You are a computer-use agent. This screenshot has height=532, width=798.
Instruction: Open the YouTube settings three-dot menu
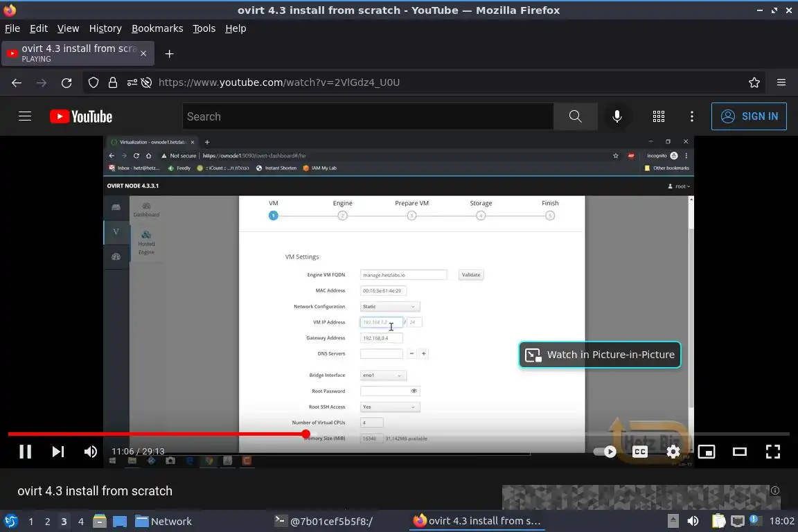point(691,116)
